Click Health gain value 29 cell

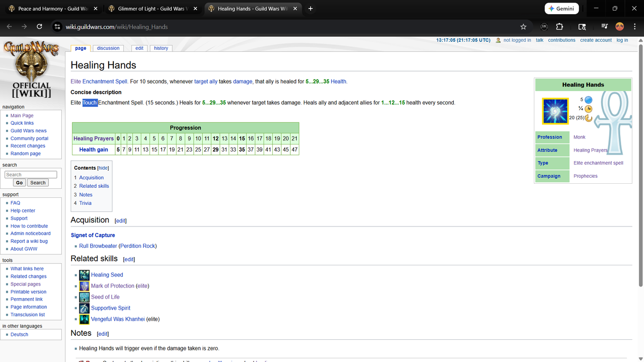(x=215, y=150)
